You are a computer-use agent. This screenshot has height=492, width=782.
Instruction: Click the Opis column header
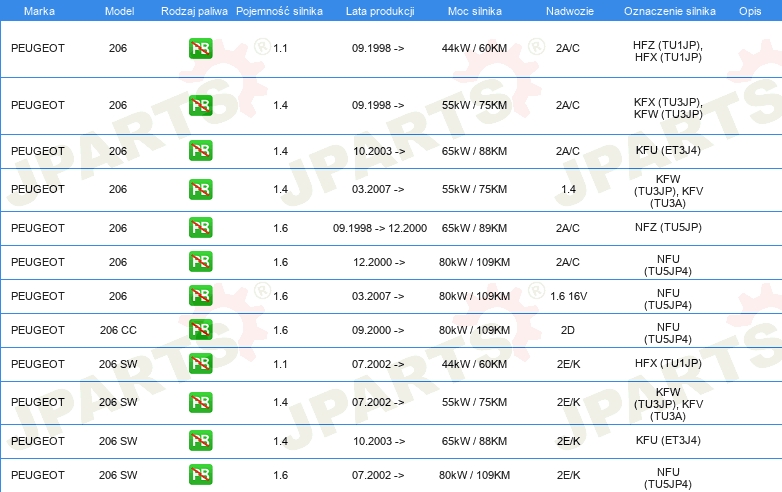click(750, 11)
